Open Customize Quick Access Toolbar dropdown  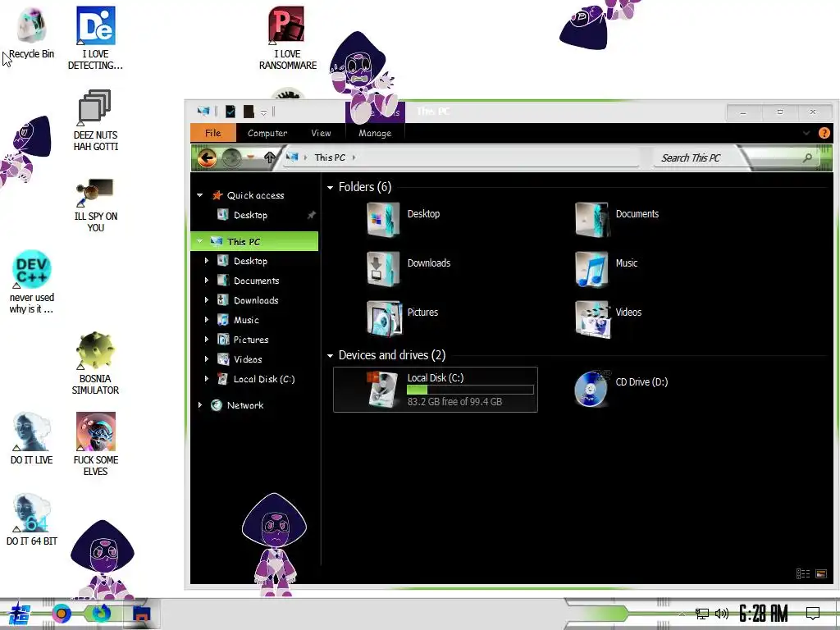click(263, 112)
